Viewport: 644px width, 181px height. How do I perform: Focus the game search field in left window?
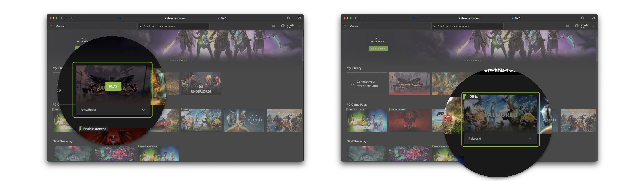point(174,26)
